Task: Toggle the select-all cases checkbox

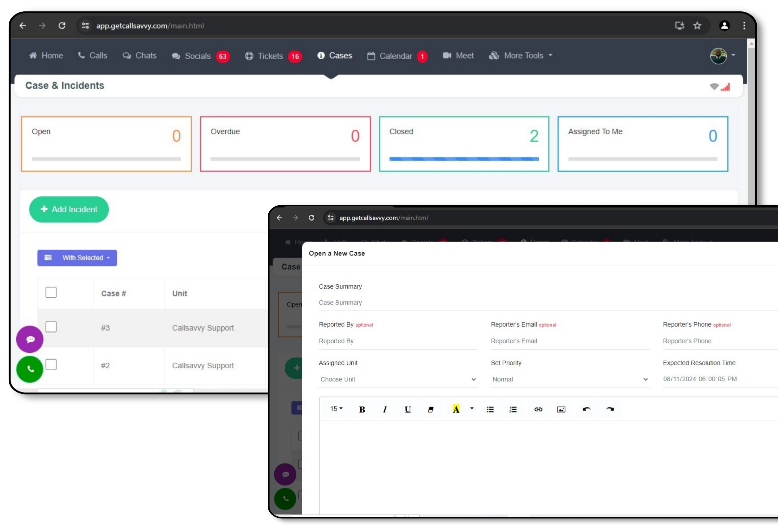Action: pyautogui.click(x=51, y=293)
